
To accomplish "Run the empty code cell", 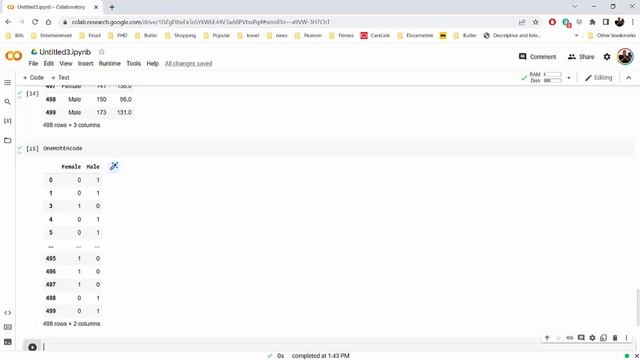I will (x=32, y=347).
